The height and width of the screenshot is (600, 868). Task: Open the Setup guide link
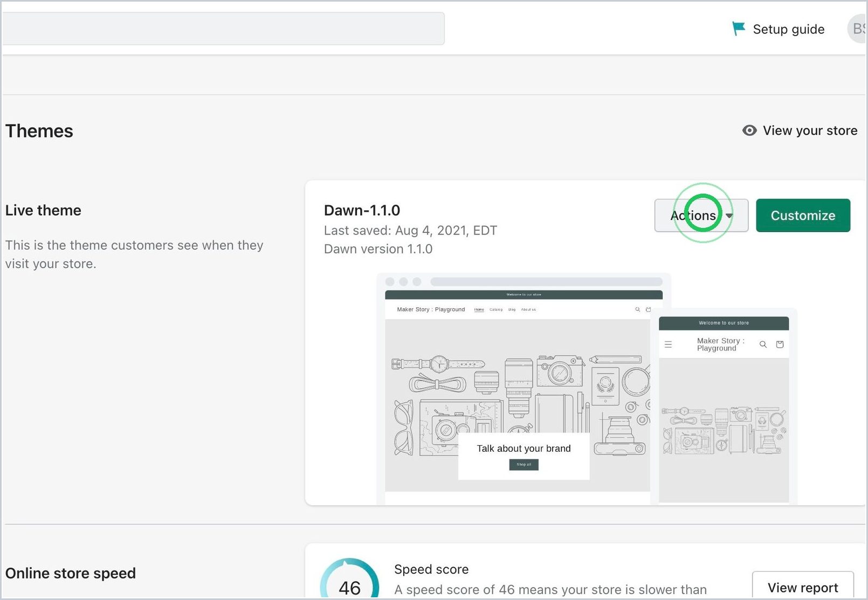[x=788, y=29]
